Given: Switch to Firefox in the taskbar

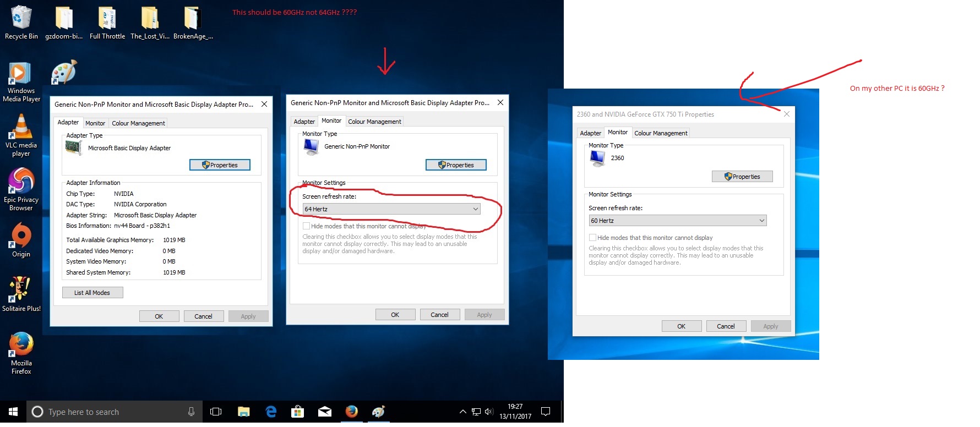Looking at the screenshot, I should 352,412.
